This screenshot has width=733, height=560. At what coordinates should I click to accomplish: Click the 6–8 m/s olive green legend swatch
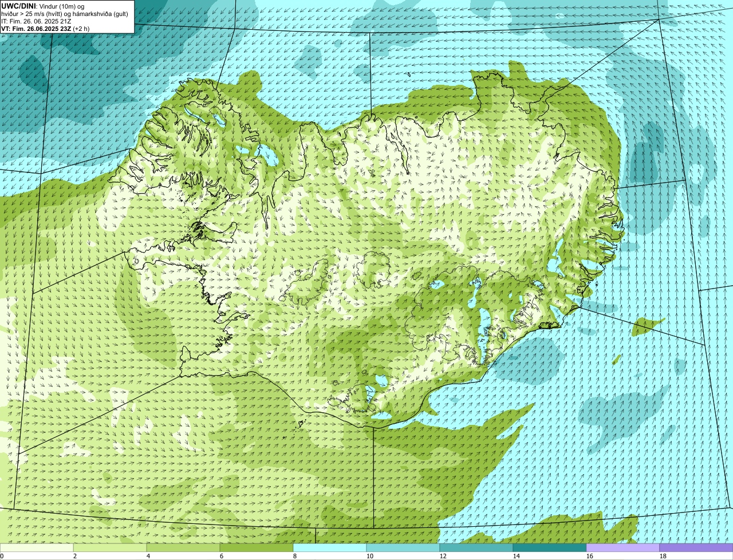tap(257, 547)
